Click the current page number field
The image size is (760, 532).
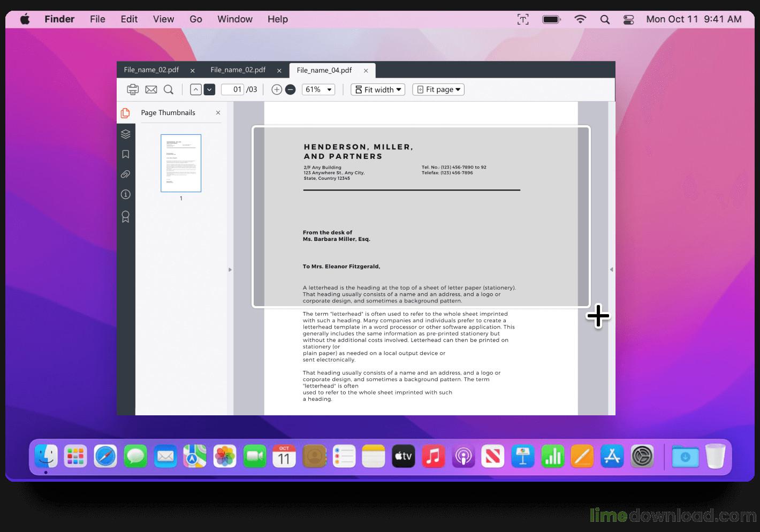(233, 89)
